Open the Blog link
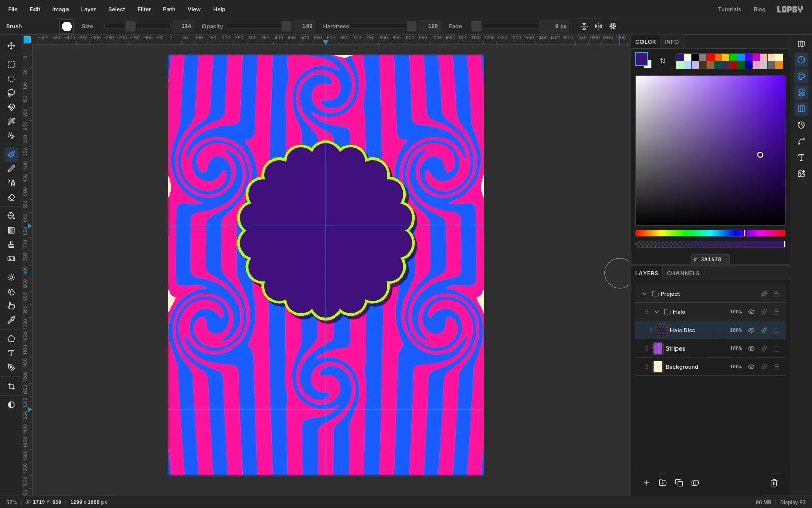 click(759, 9)
